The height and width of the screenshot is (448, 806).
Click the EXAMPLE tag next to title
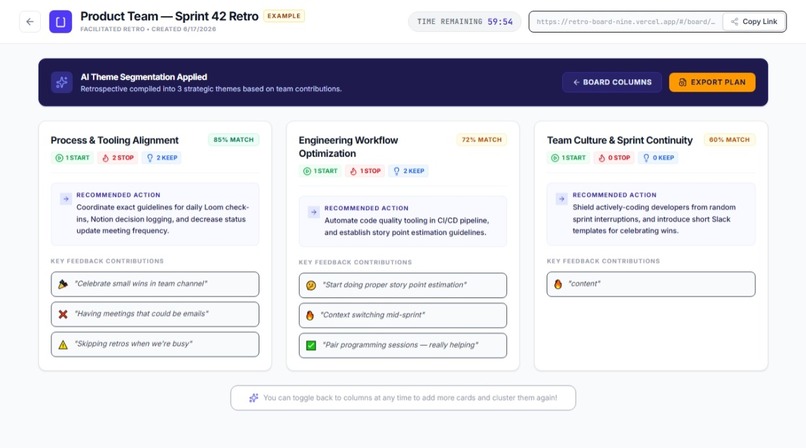284,16
